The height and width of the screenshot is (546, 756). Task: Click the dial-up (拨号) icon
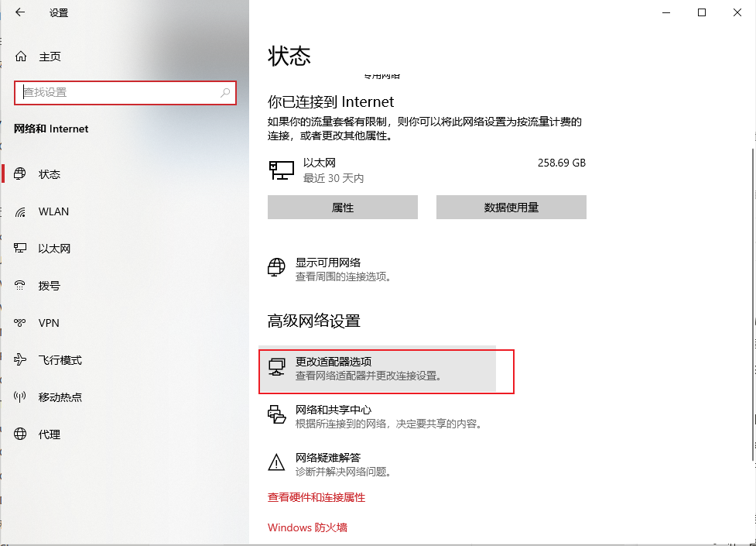(21, 286)
